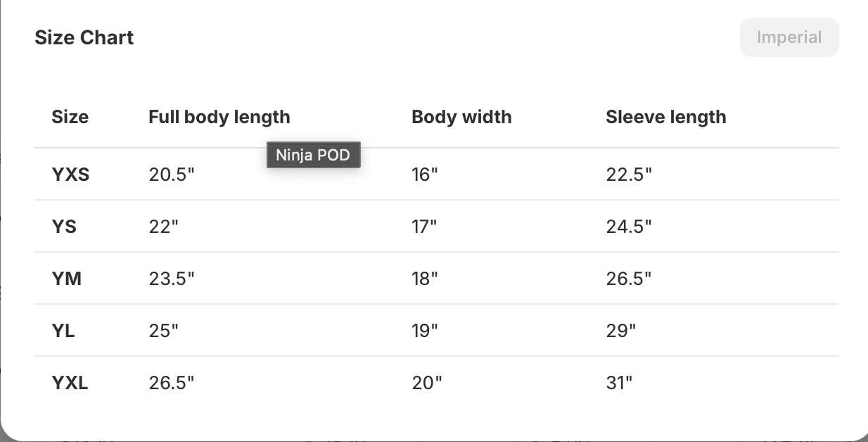Select the YS size row label
The height and width of the screenshot is (442, 868).
pos(64,227)
